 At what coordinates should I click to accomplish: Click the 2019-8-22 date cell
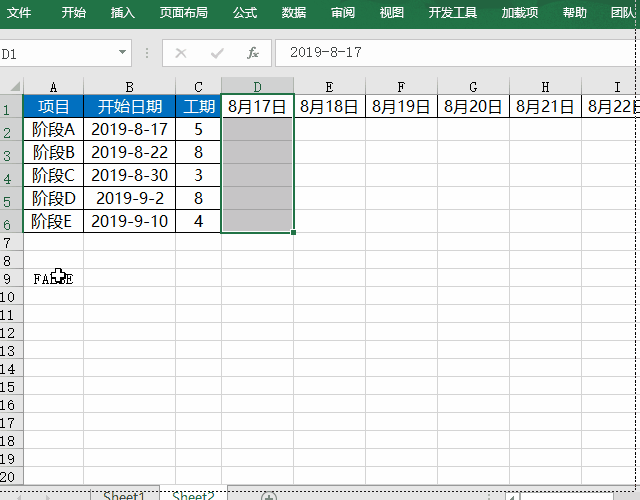tap(129, 152)
